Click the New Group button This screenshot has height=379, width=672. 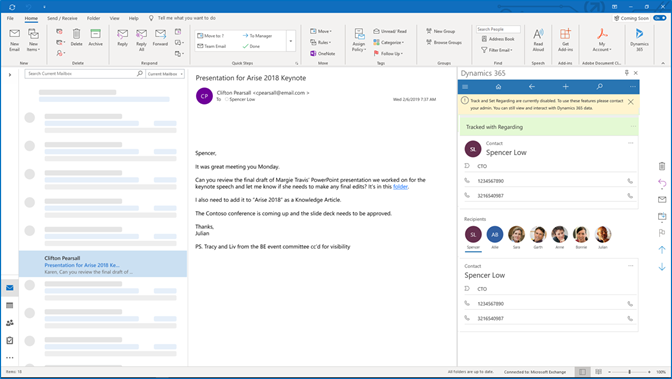[x=441, y=31]
